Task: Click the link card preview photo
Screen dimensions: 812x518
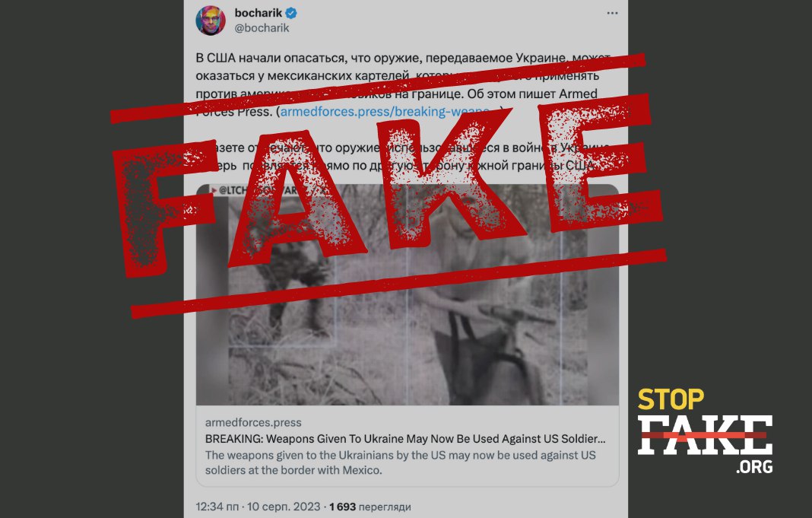Action: click(x=407, y=294)
